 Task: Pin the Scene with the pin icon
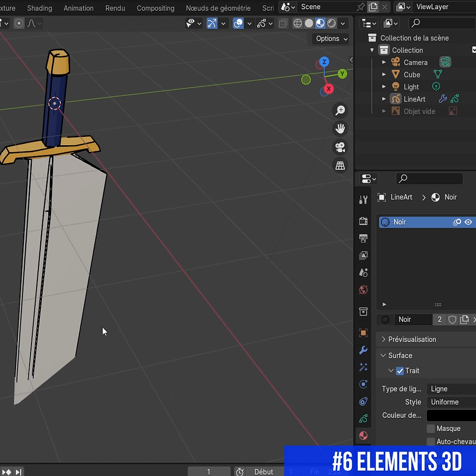click(x=360, y=7)
